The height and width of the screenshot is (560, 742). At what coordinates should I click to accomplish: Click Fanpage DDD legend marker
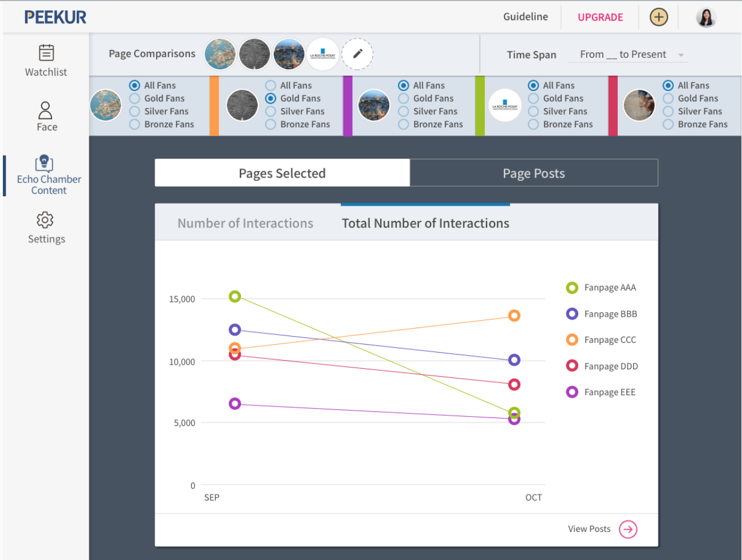point(572,366)
